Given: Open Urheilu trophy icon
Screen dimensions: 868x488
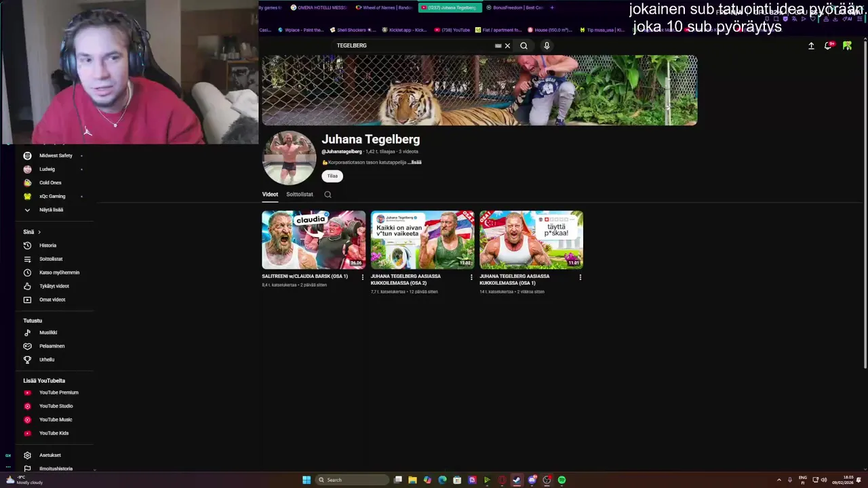Looking at the screenshot, I should (27, 360).
